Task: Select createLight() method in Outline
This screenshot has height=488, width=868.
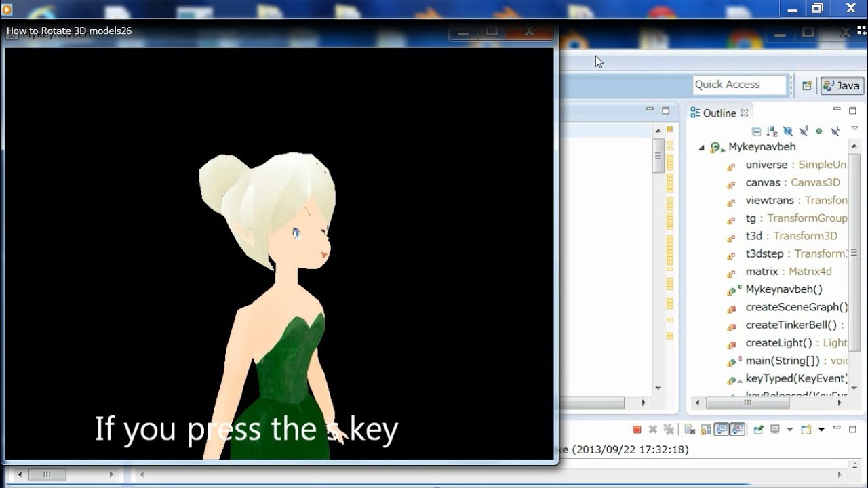Action: click(796, 343)
